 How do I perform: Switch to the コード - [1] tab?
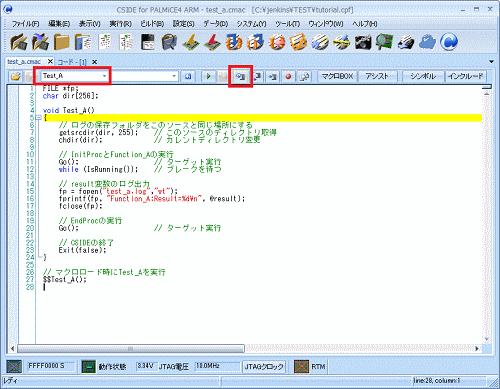pyautogui.click(x=72, y=62)
